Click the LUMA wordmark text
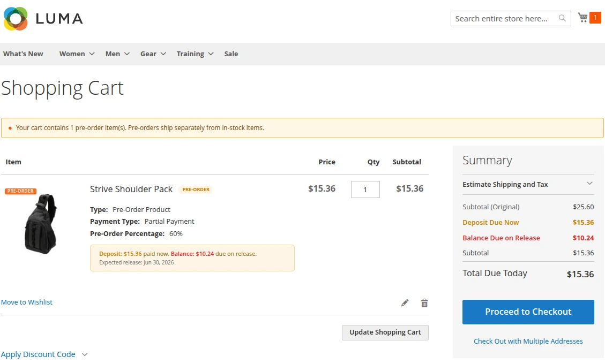This screenshot has height=364, width=605. pyautogui.click(x=59, y=19)
